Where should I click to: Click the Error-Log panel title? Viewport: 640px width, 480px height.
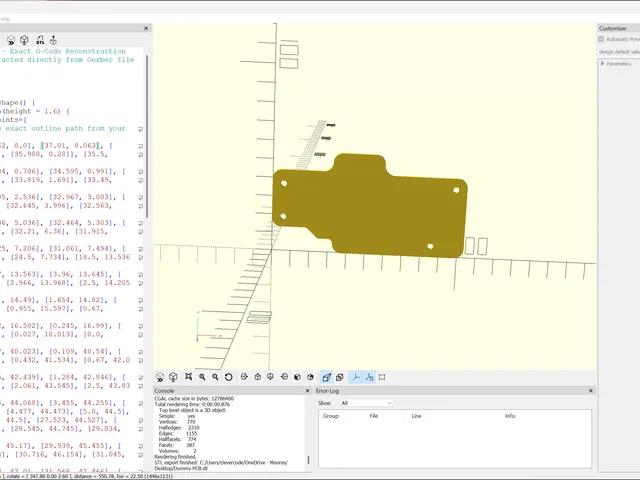tap(327, 391)
